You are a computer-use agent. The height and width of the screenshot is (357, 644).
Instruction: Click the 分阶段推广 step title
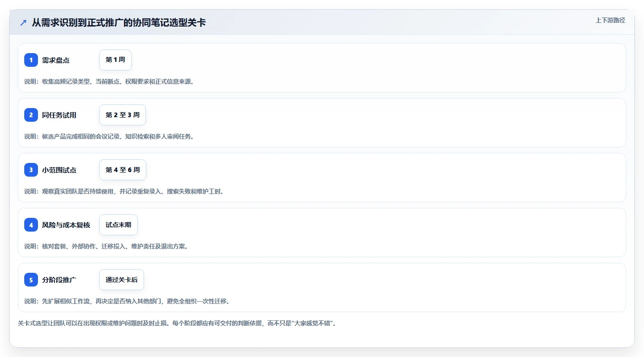tap(59, 280)
